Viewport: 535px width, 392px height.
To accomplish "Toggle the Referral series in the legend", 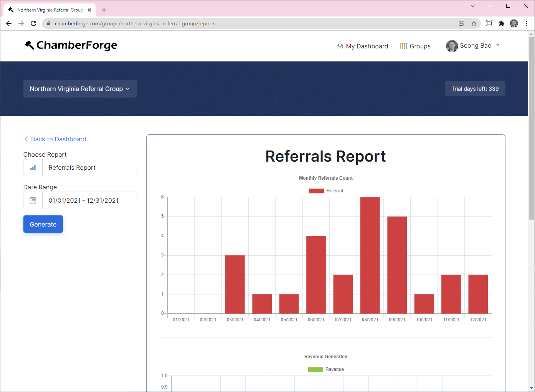I will [326, 190].
